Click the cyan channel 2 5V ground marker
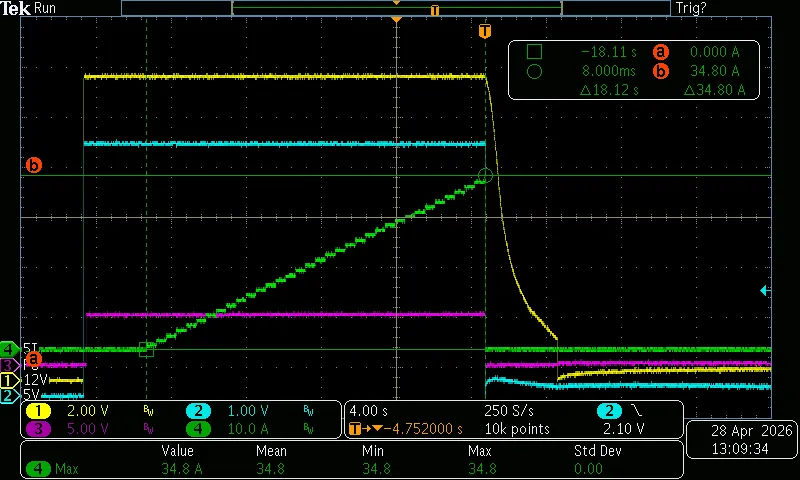 [x=9, y=396]
